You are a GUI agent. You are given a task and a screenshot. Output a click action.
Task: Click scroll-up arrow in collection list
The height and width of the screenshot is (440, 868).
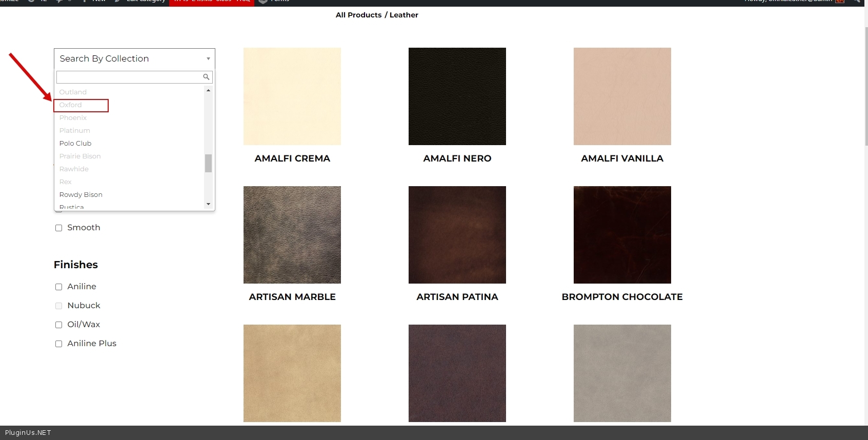click(x=208, y=90)
